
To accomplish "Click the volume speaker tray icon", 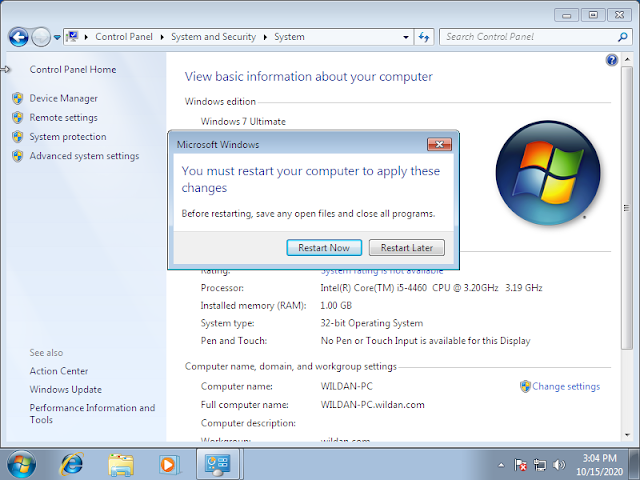I will 559,465.
